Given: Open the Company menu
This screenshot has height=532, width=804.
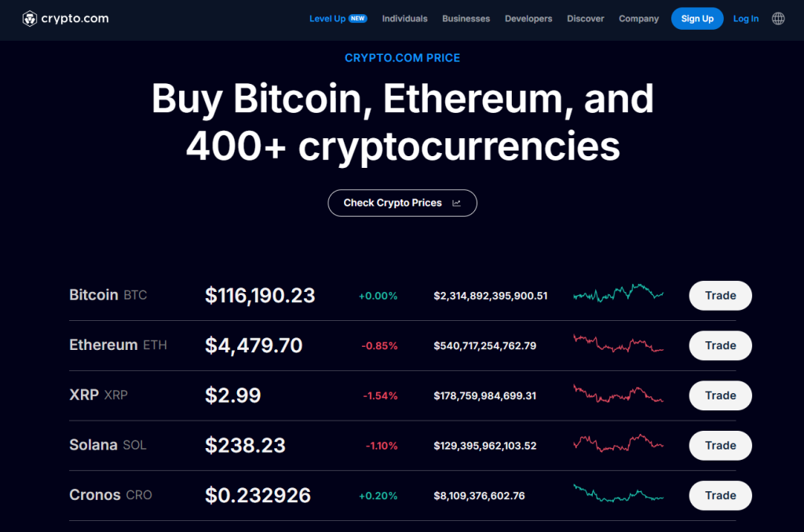Looking at the screenshot, I should [638, 19].
